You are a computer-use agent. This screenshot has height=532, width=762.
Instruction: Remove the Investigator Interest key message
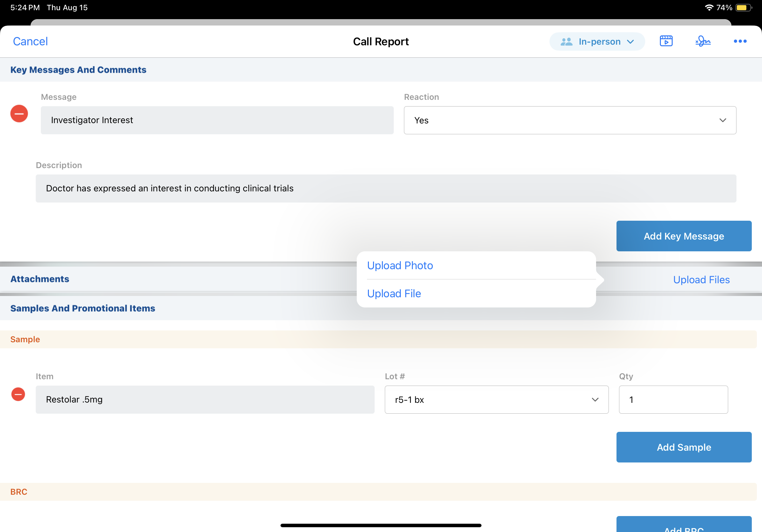click(x=19, y=114)
